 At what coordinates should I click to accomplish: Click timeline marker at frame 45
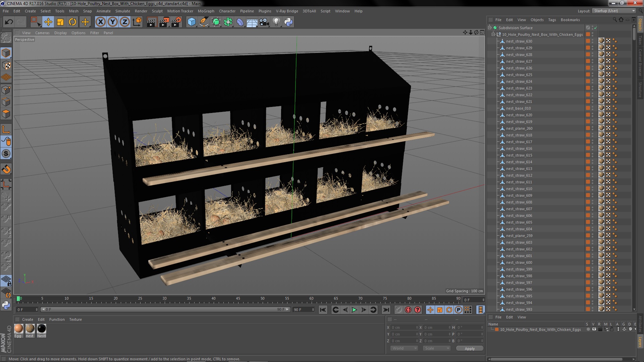click(238, 299)
